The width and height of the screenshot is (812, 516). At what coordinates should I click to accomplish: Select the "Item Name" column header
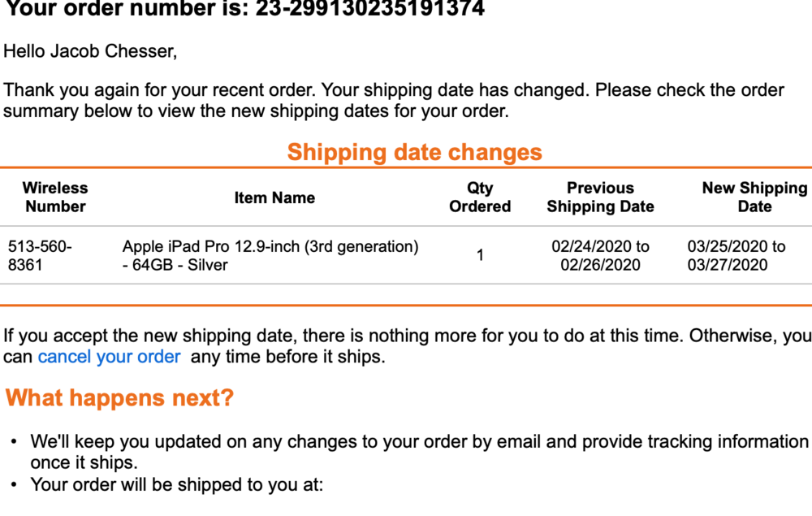[x=274, y=197]
